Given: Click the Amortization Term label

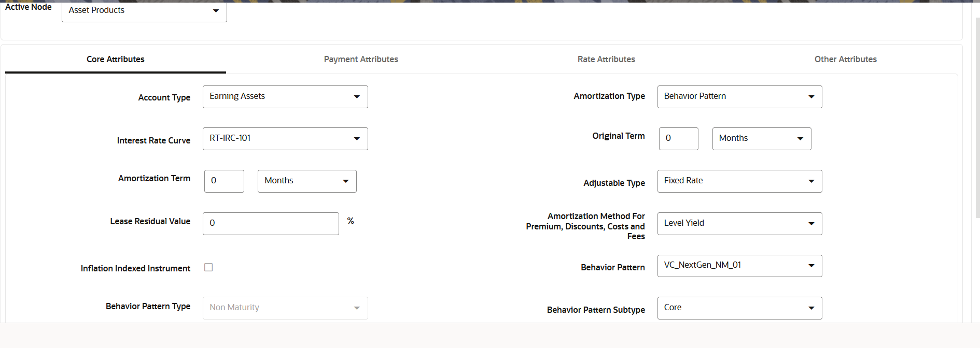Looking at the screenshot, I should (x=154, y=178).
